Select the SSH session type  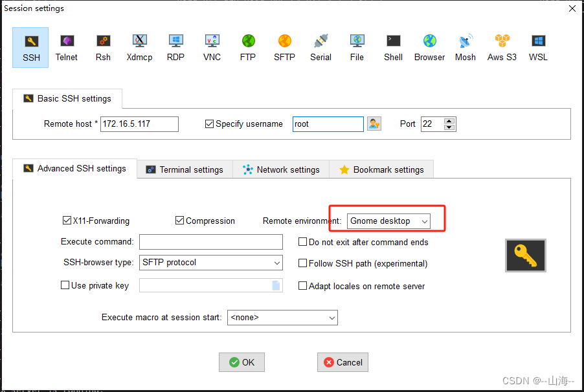30,47
